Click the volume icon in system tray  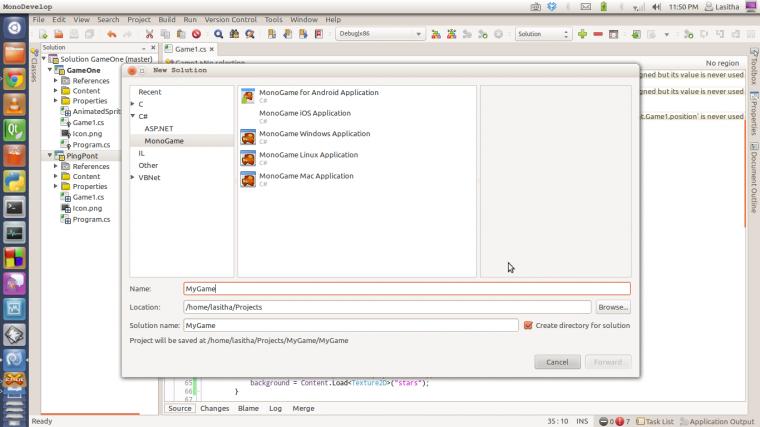pos(656,7)
